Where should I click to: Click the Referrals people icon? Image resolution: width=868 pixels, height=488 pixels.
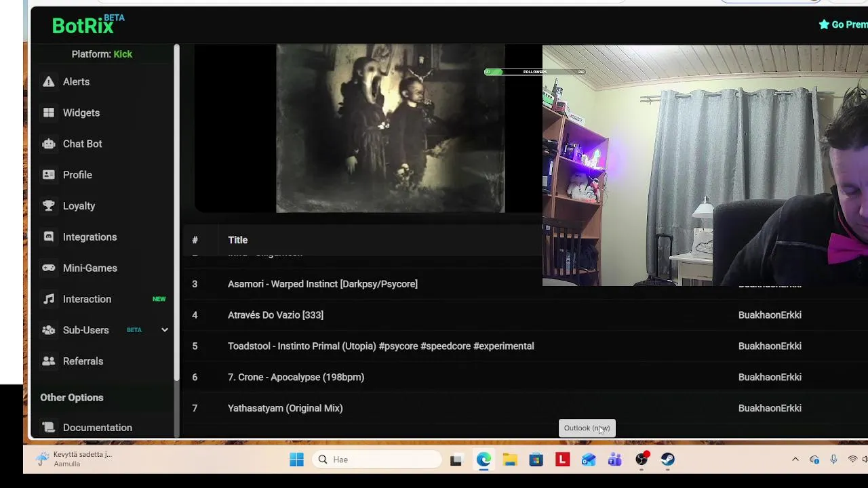click(x=49, y=361)
